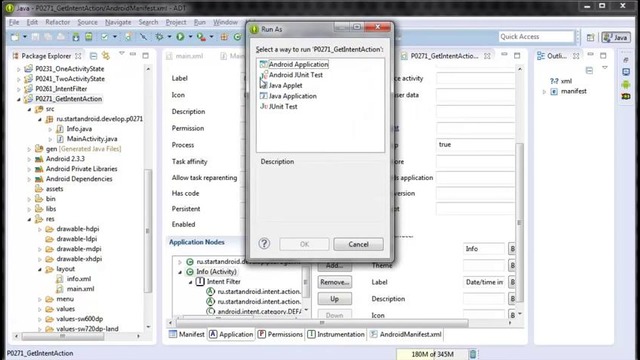640x360 pixels.
Task: Open Android SDK Manager toolbar icon
Action: (x=76, y=37)
